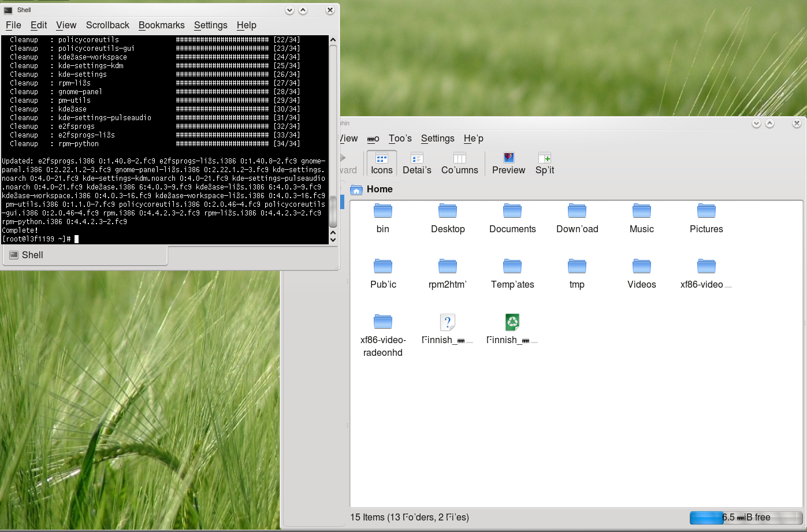Viewport: 807px width, 532px height.
Task: Open the Pictures folder icon
Action: (706, 211)
